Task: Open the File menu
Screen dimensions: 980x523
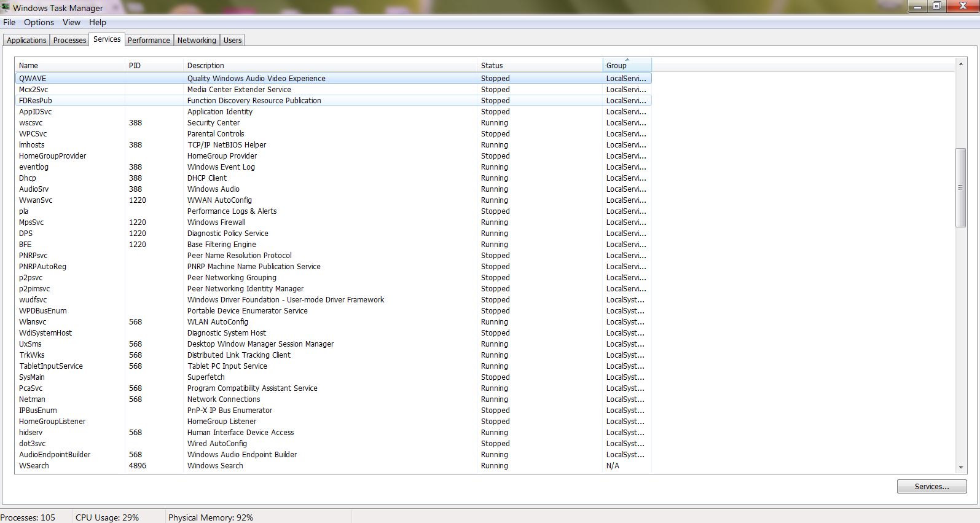Action: pos(9,22)
